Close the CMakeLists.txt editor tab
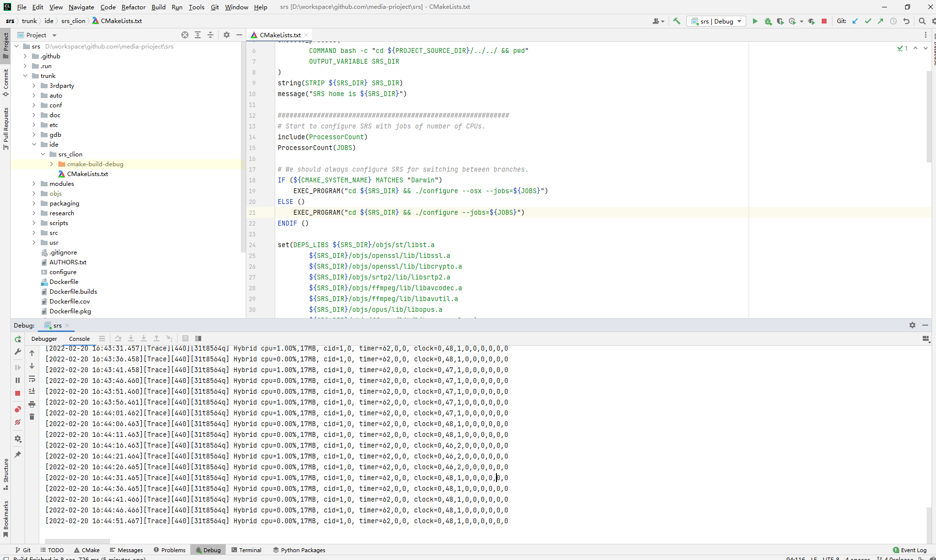The height and width of the screenshot is (560, 936). click(306, 35)
